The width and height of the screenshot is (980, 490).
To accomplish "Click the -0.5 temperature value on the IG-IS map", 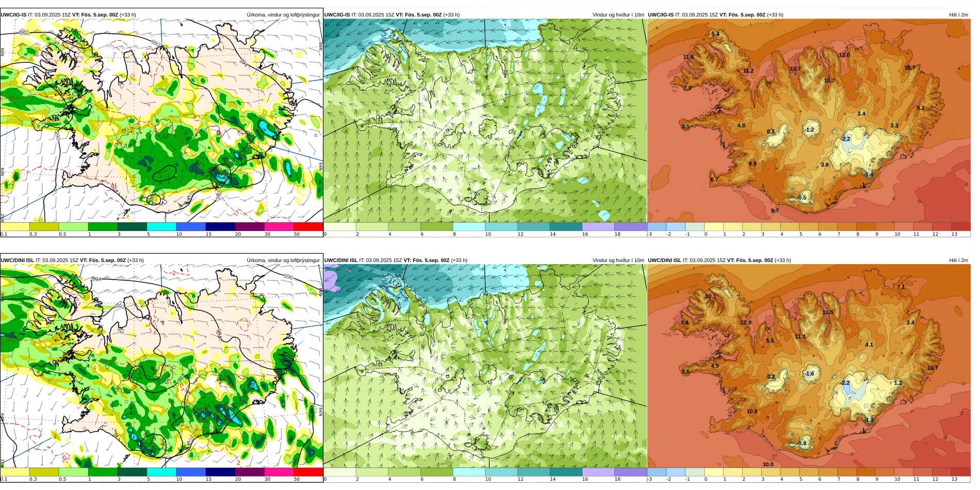I will tap(801, 198).
